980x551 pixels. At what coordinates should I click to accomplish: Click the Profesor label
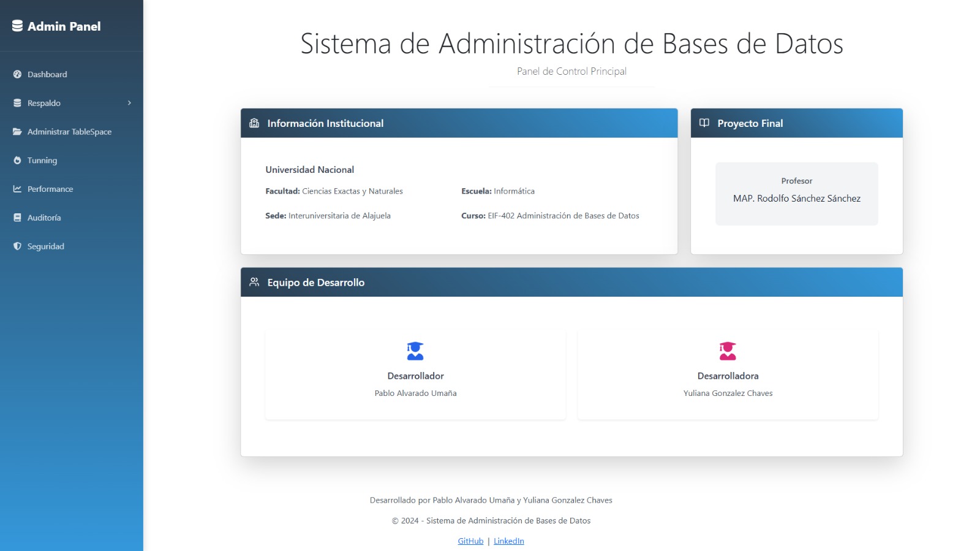point(797,181)
